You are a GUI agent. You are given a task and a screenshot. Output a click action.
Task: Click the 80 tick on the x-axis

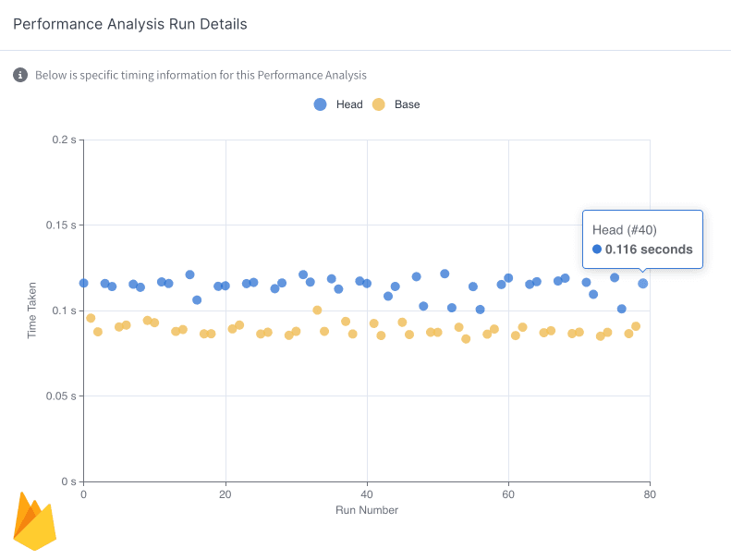point(650,494)
